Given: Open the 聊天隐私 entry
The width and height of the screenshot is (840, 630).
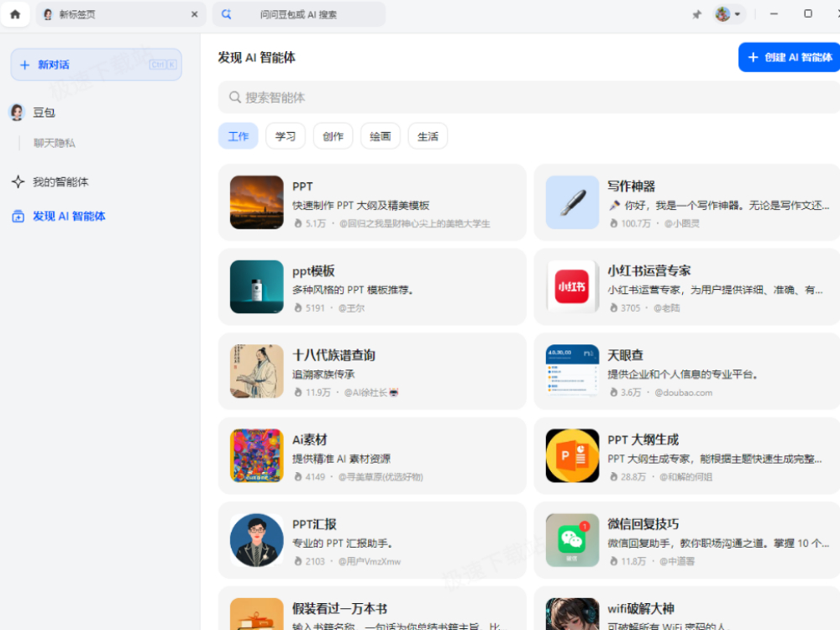Looking at the screenshot, I should pos(54,143).
